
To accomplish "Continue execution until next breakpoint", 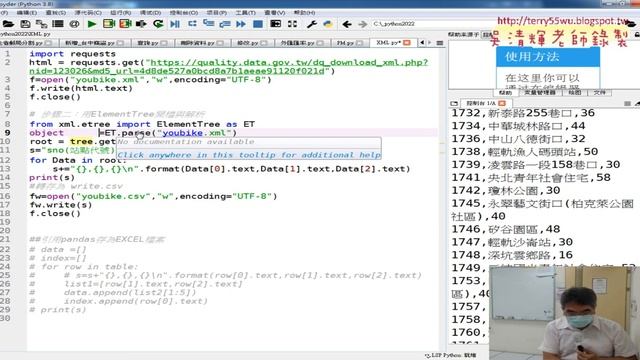I will [241, 24].
